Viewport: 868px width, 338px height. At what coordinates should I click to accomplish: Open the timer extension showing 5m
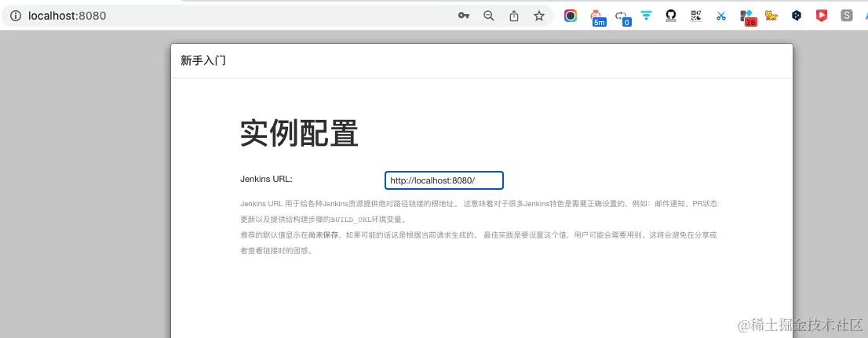coord(596,17)
